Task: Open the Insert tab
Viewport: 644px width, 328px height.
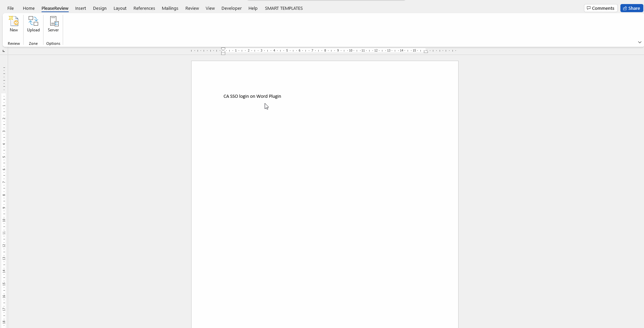Action: click(x=81, y=8)
